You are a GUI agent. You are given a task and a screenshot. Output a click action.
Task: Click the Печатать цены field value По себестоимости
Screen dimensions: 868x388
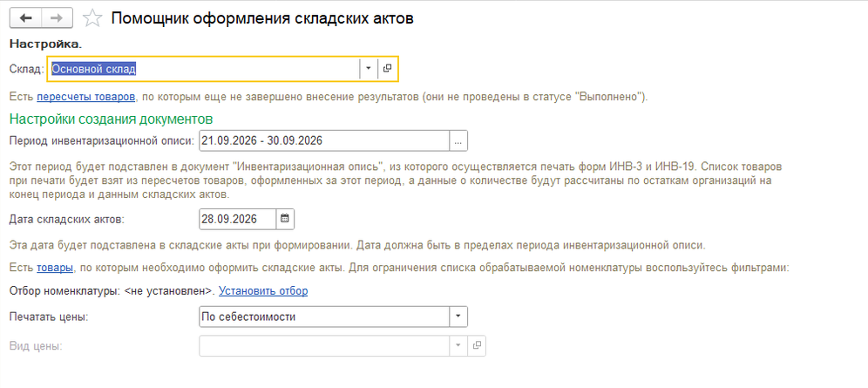[x=323, y=317]
